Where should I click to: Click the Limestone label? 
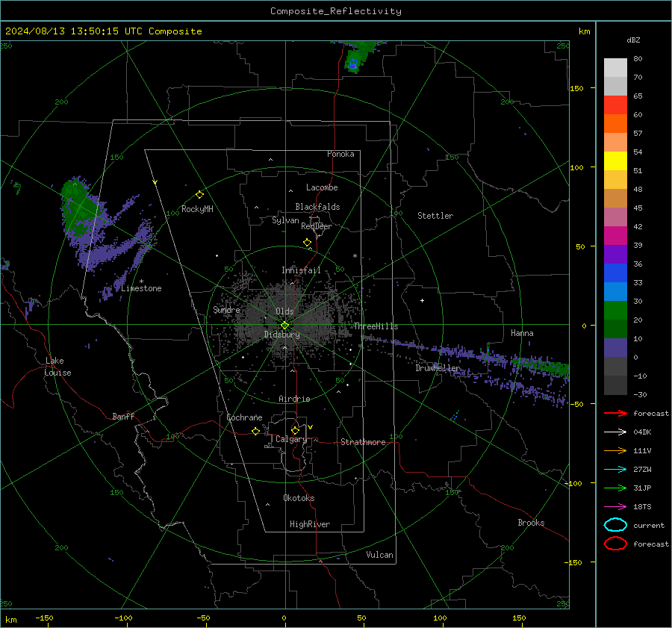(x=141, y=288)
